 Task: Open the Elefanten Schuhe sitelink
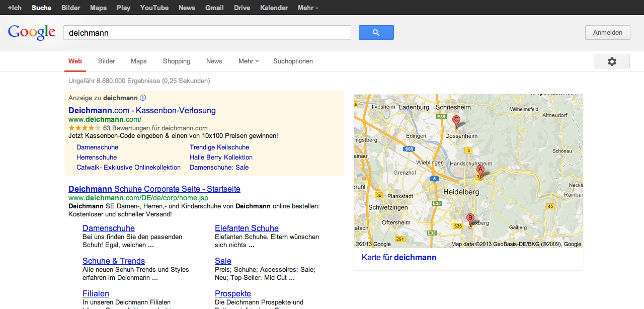pos(247,228)
